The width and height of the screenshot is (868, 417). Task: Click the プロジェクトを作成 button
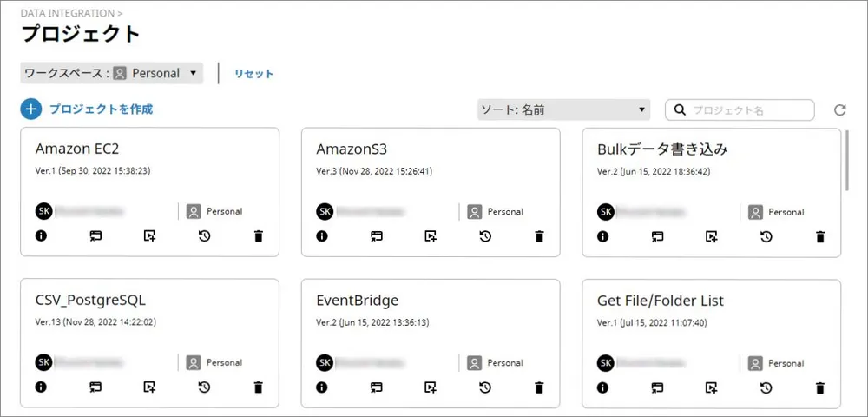101,109
